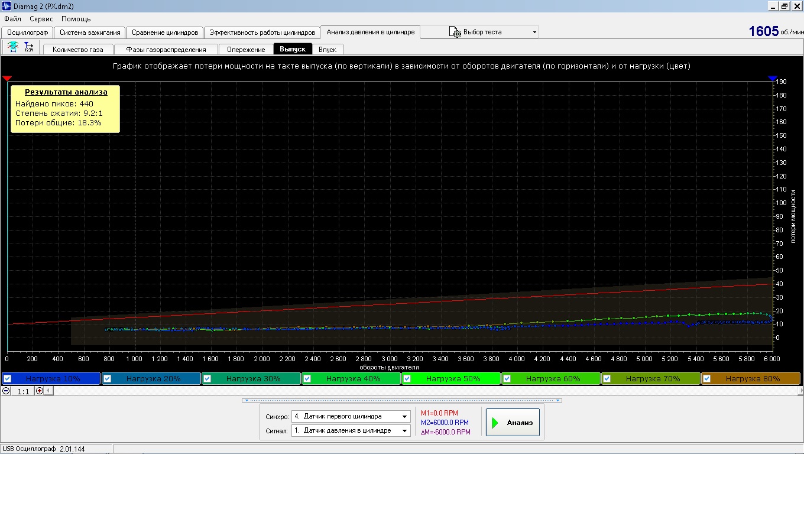Image resolution: width=804 pixels, height=532 pixels.
Task: Switch to the Система зажигания tab
Action: pyautogui.click(x=90, y=33)
